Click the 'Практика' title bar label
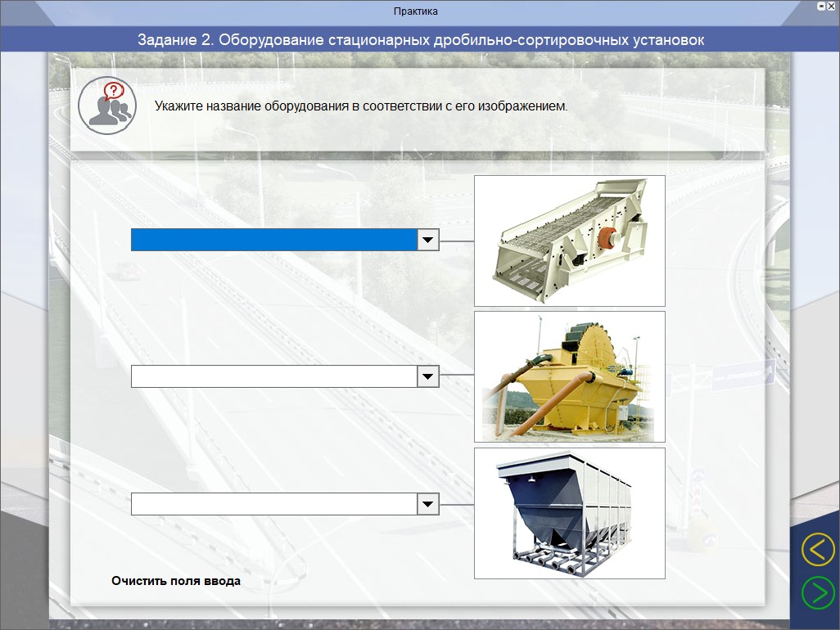Screen dimensions: 840x630 point(416,11)
